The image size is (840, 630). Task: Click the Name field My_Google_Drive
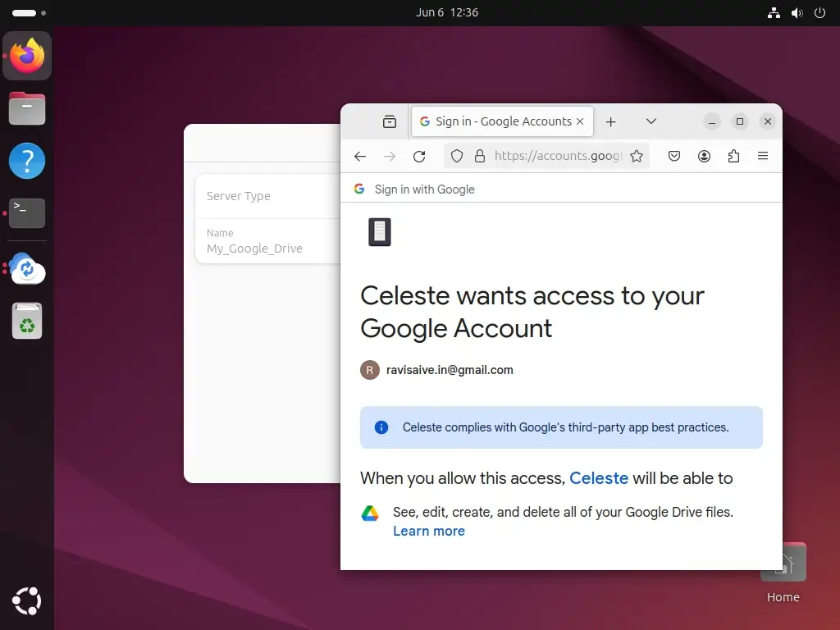tap(268, 241)
